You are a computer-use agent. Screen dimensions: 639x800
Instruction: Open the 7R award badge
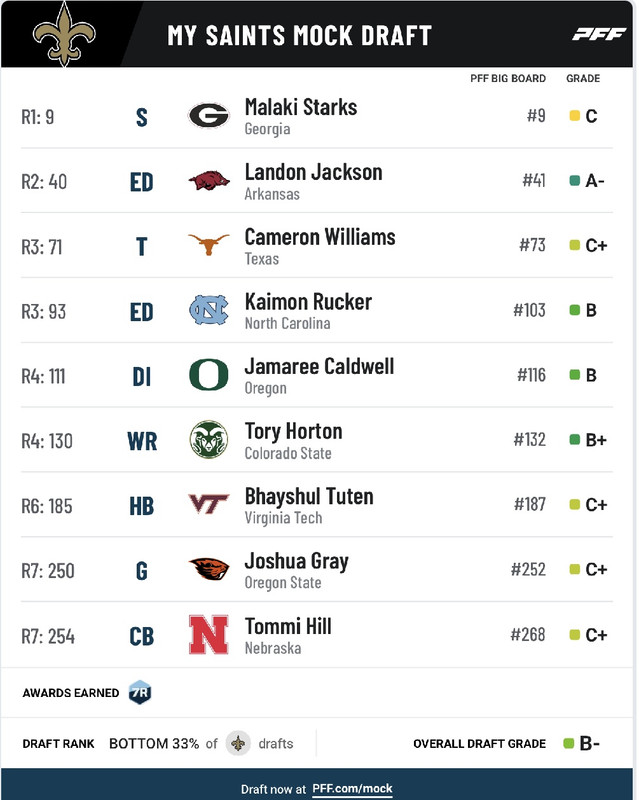(140, 692)
